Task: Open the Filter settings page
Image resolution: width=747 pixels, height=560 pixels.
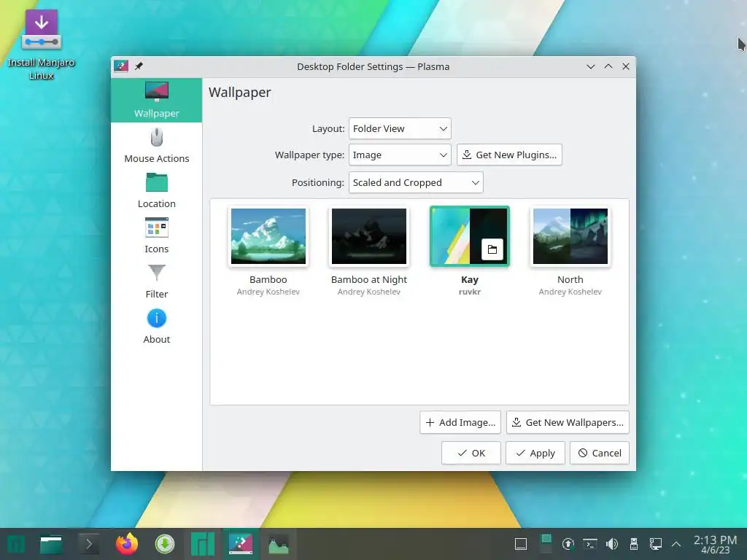Action: point(156,281)
